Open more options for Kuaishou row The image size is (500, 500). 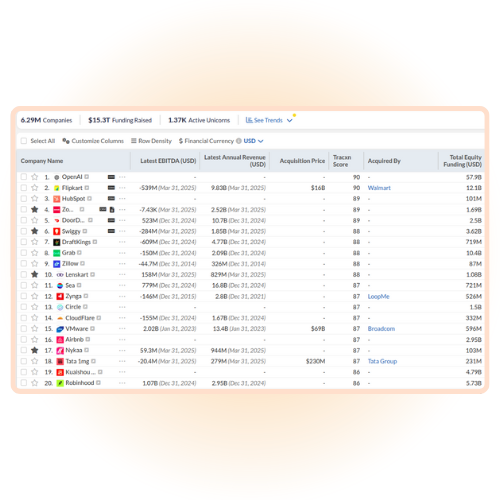122,372
